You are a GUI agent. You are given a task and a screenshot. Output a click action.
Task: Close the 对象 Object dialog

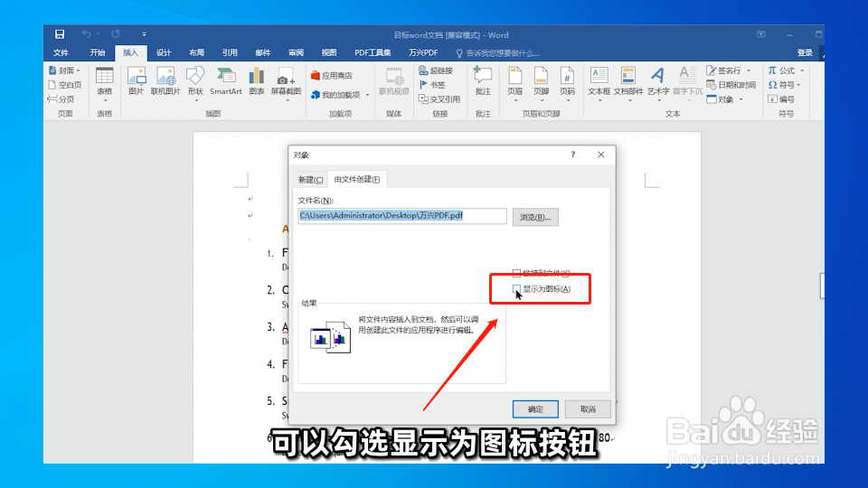pyautogui.click(x=601, y=155)
